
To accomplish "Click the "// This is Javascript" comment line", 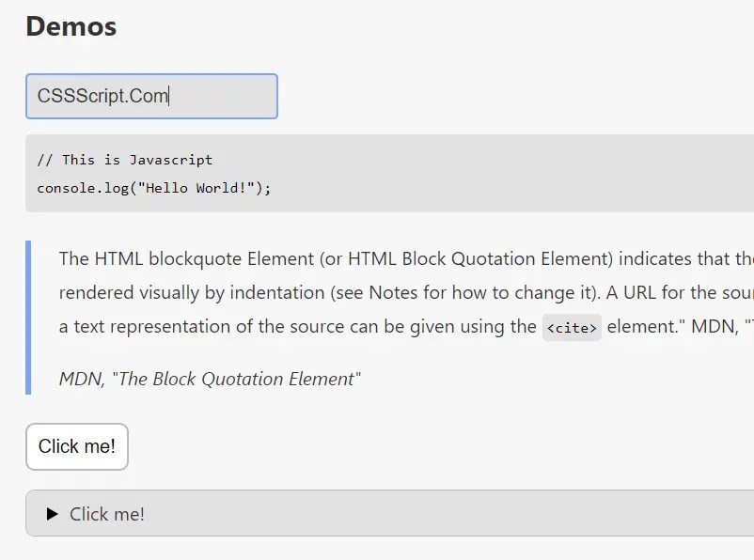I will click(x=125, y=160).
